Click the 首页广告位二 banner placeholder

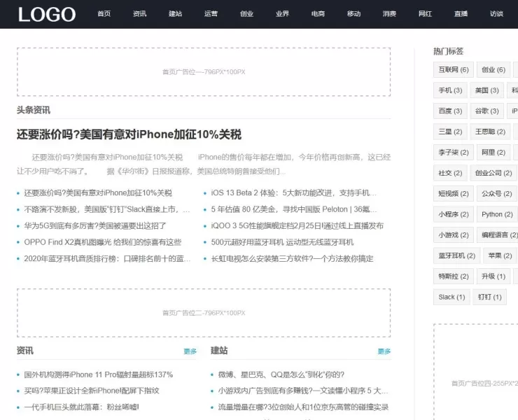(x=204, y=313)
